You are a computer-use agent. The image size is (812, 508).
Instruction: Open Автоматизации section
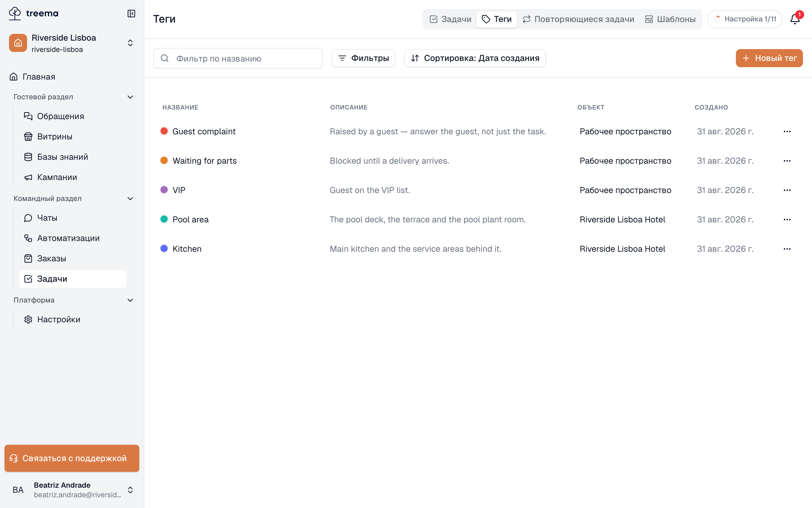[72, 238]
